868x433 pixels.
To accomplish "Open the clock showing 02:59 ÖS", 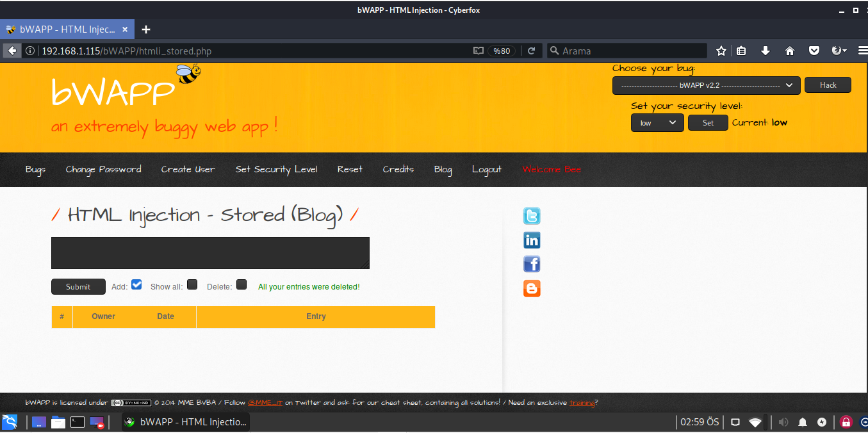I will click(700, 422).
